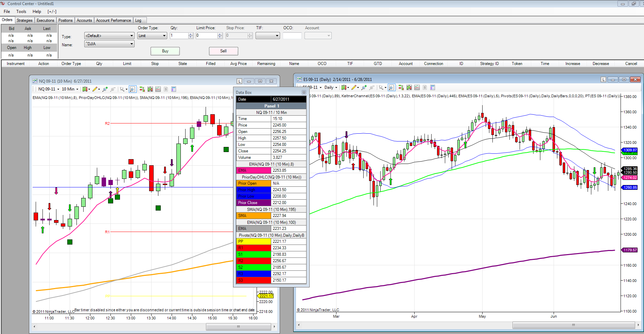Click the pink EMA swatch in Data Box
The width and height of the screenshot is (644, 334).
click(x=254, y=170)
